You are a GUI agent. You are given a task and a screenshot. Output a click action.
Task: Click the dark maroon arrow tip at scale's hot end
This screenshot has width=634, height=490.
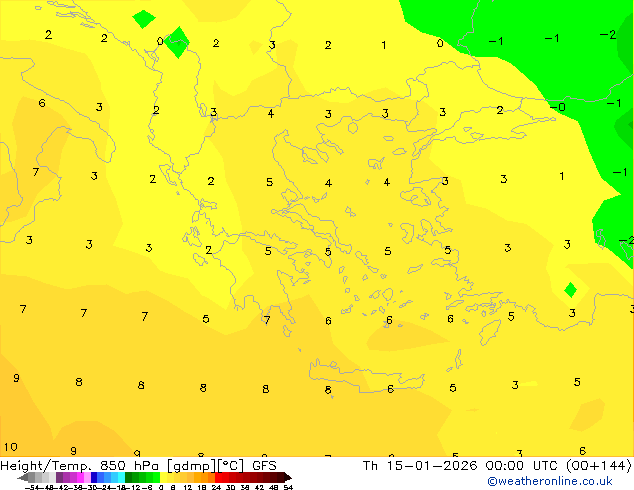tap(288, 477)
